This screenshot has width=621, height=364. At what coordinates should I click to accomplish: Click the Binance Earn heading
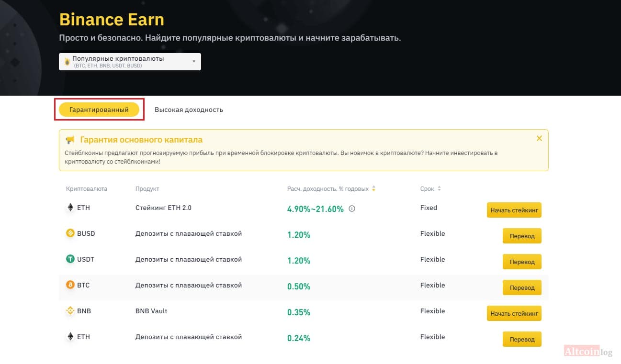(112, 20)
